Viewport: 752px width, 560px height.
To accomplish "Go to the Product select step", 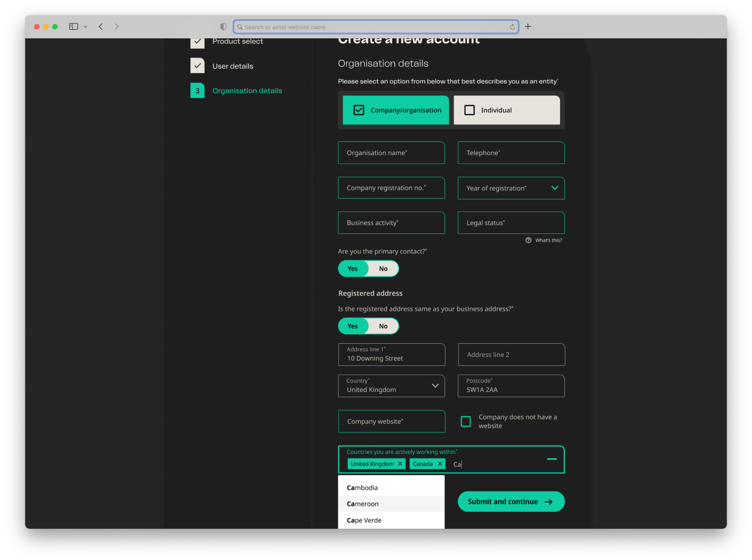I will coord(237,41).
